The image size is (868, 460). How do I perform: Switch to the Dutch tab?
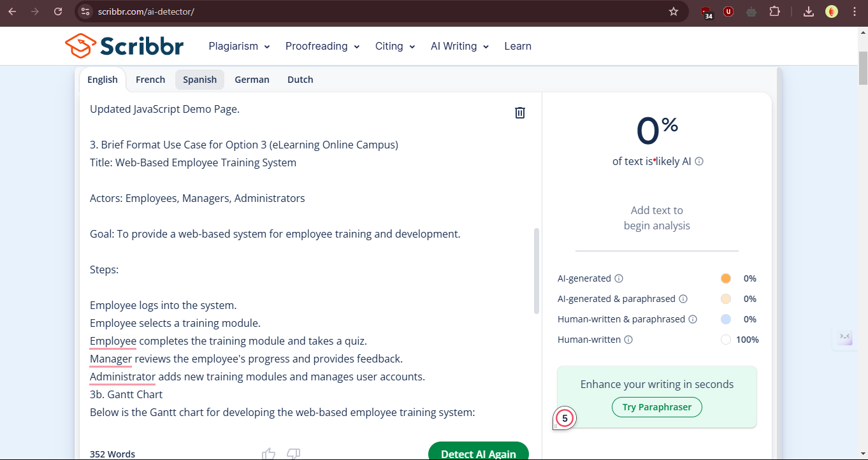(x=300, y=80)
